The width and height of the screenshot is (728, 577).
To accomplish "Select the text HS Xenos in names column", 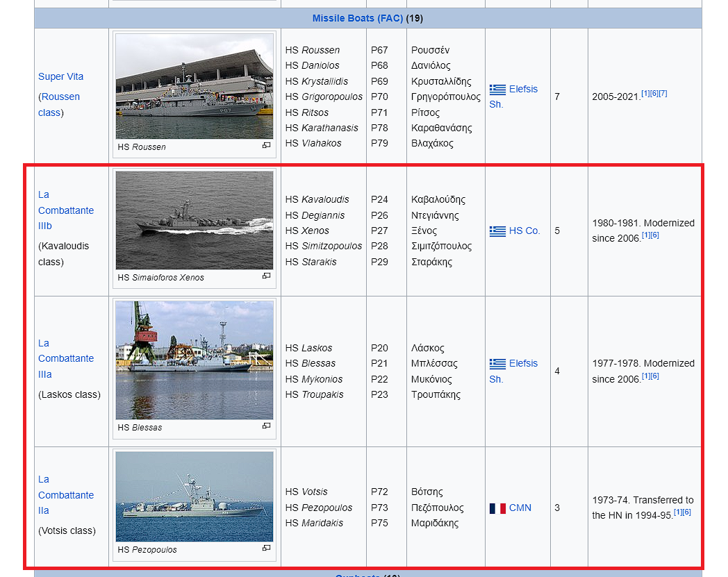I will [x=307, y=231].
